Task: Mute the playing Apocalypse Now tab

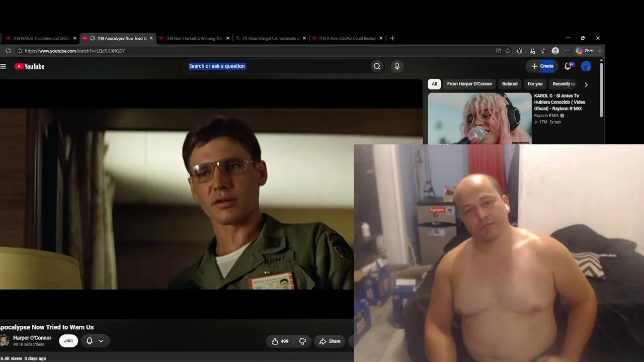Action: 92,38
